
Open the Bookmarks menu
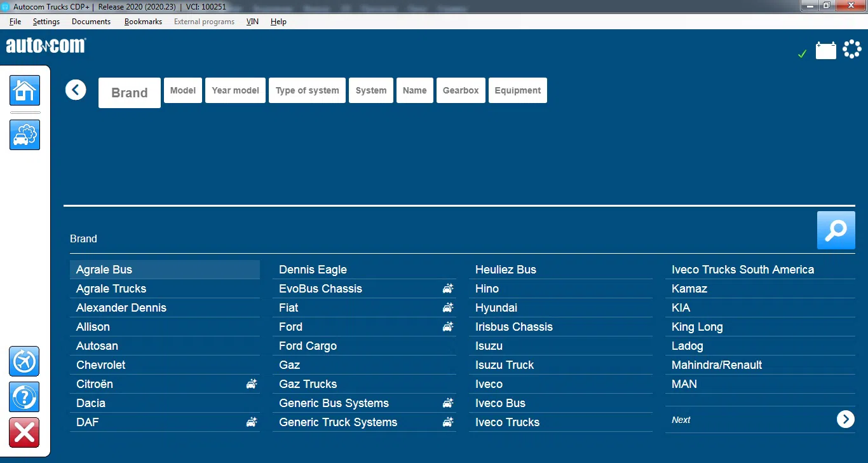pos(143,22)
